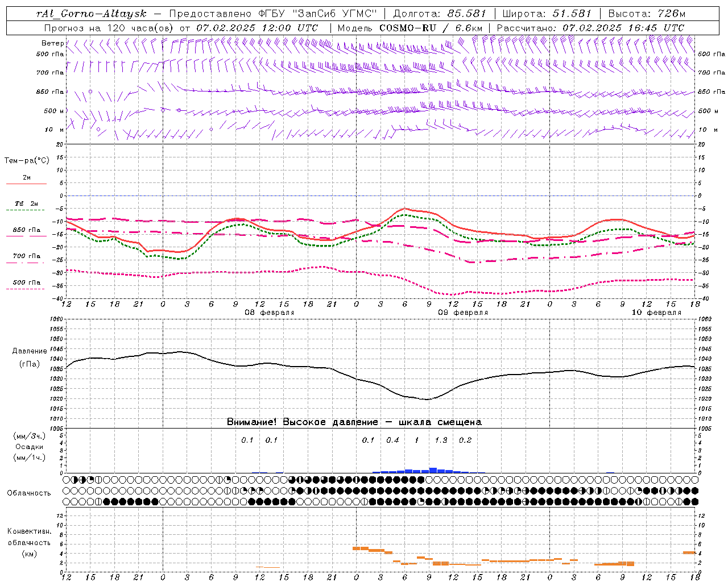Viewport: 728px width, 582px height.
Task: Click the (мм/3ч.) precipitation unit label
Action: coord(29,436)
